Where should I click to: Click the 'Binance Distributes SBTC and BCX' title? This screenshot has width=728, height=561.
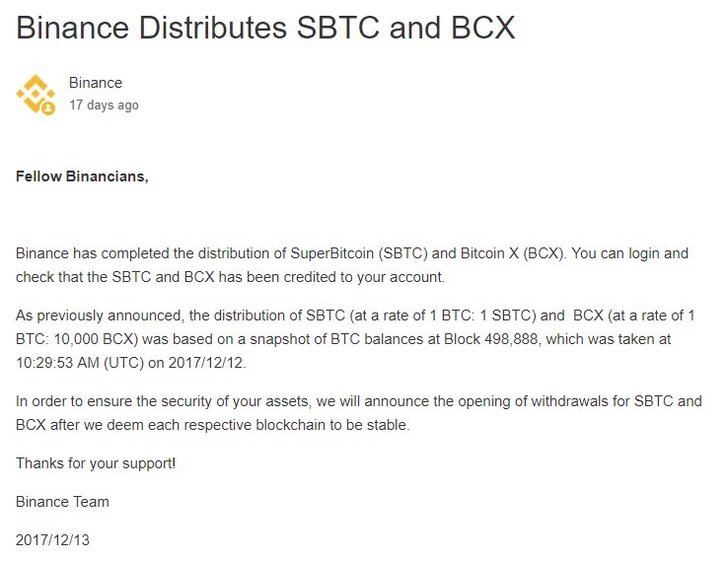[x=265, y=28]
